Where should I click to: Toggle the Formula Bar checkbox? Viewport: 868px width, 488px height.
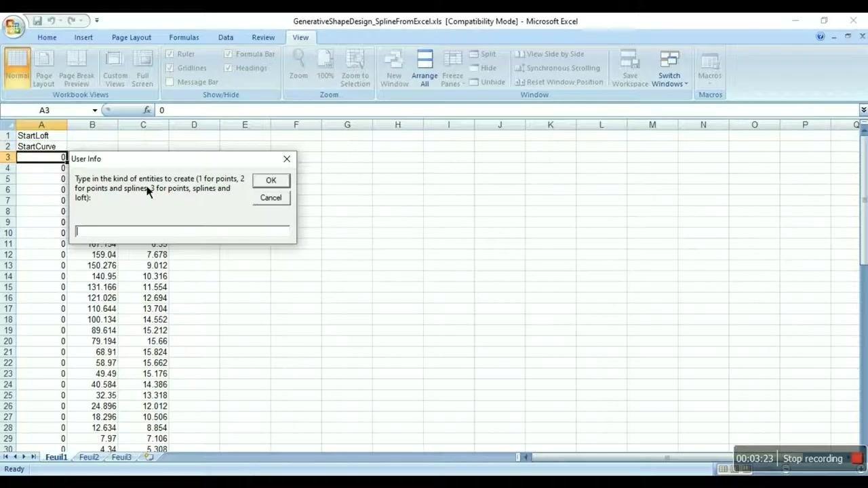coord(229,54)
